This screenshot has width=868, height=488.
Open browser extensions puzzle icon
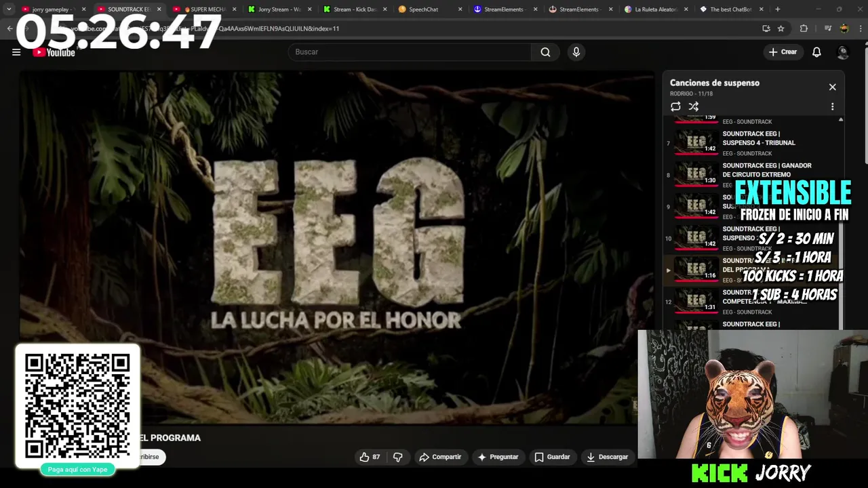[x=804, y=28]
